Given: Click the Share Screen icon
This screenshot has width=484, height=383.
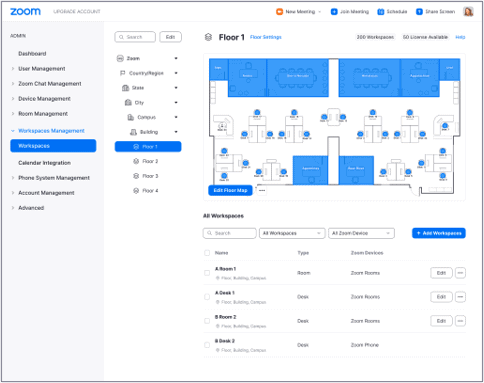Looking at the screenshot, I should pyautogui.click(x=419, y=12).
